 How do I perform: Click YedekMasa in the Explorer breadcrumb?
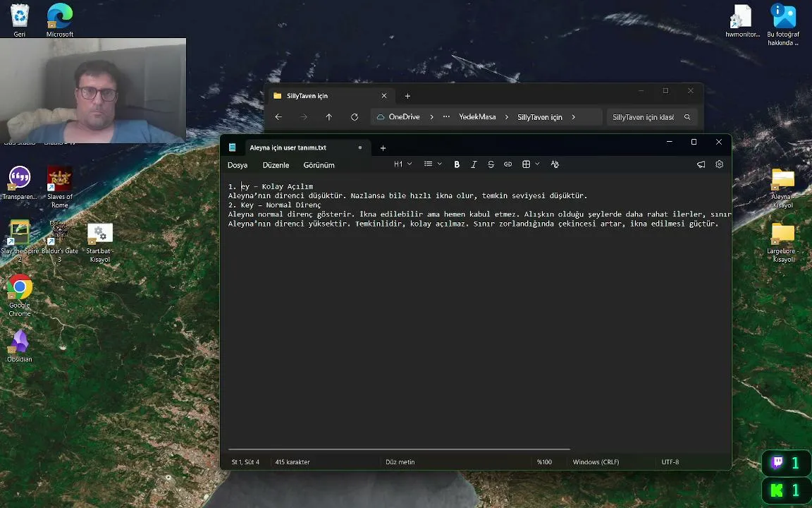477,117
